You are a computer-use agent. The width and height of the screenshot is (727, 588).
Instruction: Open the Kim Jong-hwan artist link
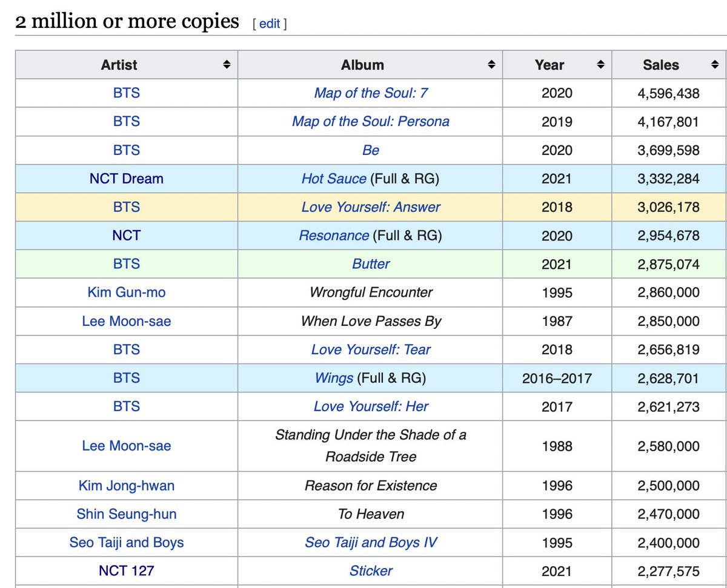[127, 486]
